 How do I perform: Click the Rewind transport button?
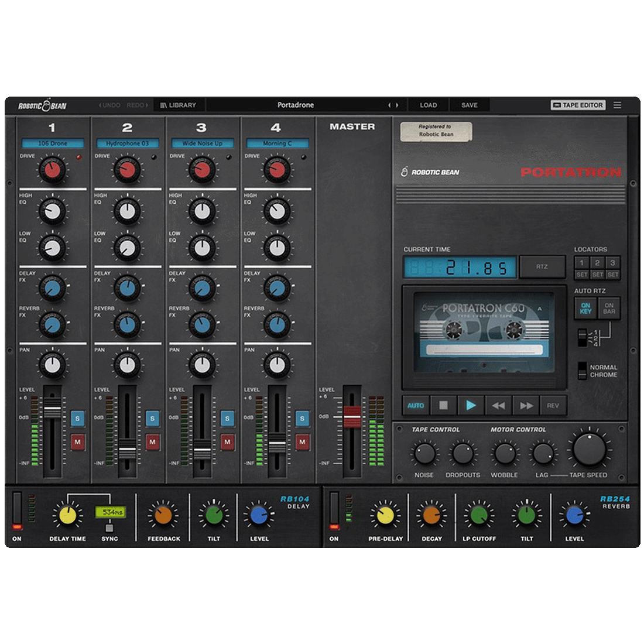point(498,405)
